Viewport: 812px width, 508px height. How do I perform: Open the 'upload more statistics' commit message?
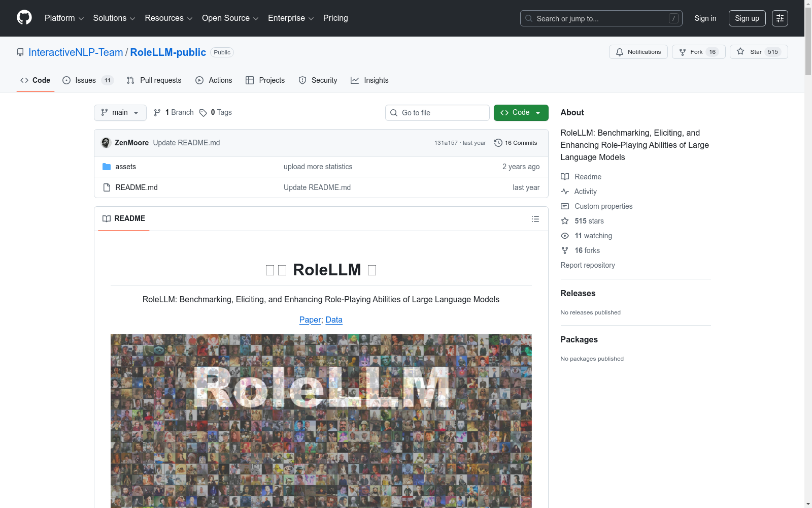pos(318,167)
